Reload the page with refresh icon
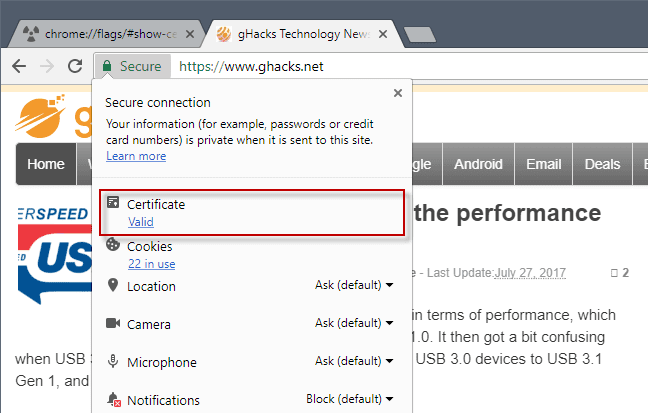648x413 pixels. pos(75,66)
